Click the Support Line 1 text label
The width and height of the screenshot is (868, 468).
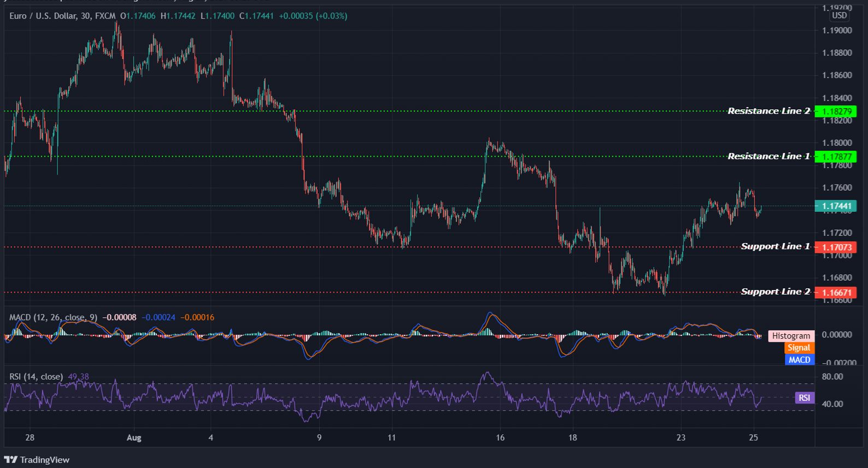pos(775,246)
